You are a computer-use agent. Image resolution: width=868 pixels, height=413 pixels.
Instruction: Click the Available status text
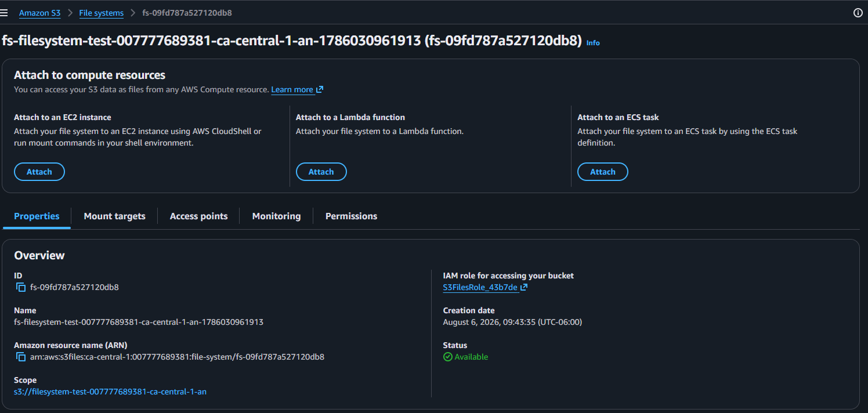[471, 357]
